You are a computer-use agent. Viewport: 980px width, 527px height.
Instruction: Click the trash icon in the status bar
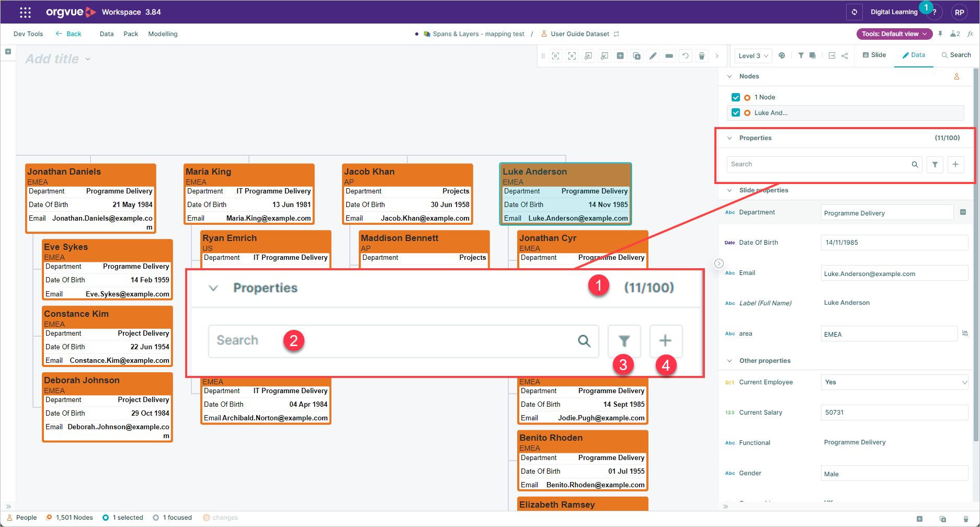[x=965, y=519]
